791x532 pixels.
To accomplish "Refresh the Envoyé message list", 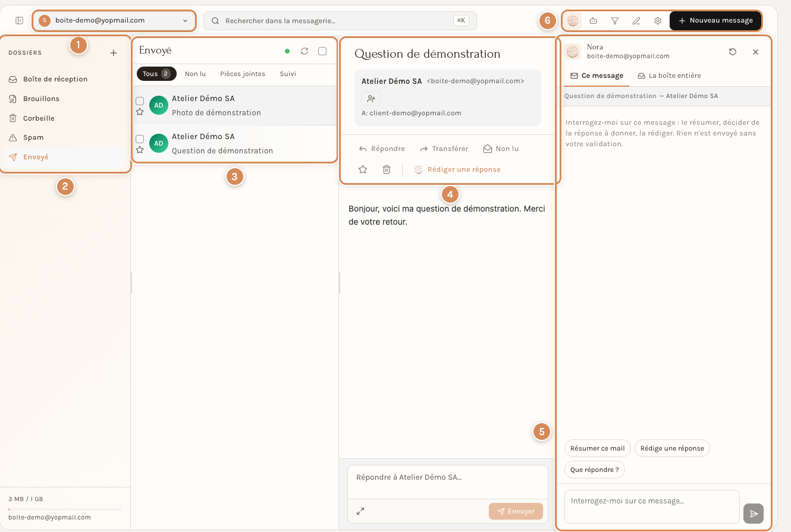I will 305,51.
